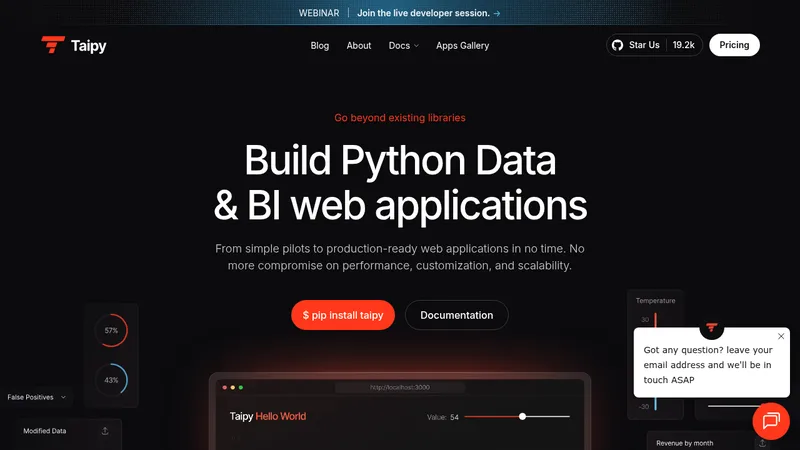Expand the Docs dropdown menu

404,45
